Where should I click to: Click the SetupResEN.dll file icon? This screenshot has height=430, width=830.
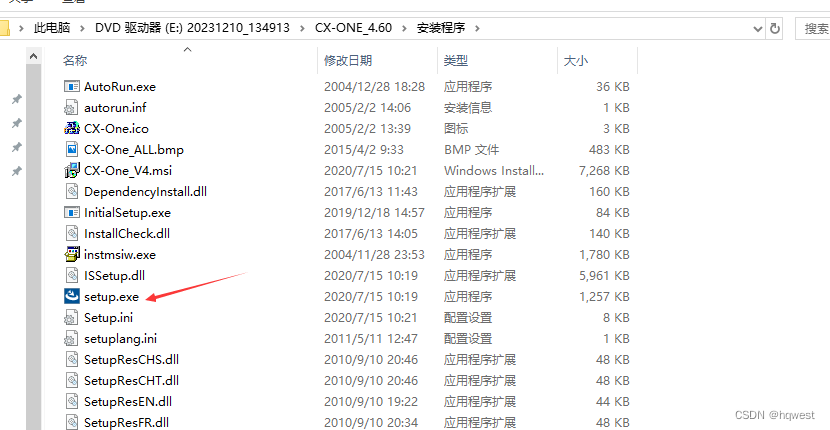coord(71,401)
